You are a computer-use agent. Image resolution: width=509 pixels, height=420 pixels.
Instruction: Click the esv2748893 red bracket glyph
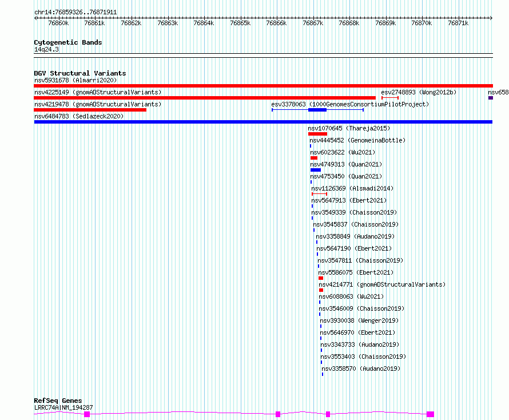click(x=390, y=98)
